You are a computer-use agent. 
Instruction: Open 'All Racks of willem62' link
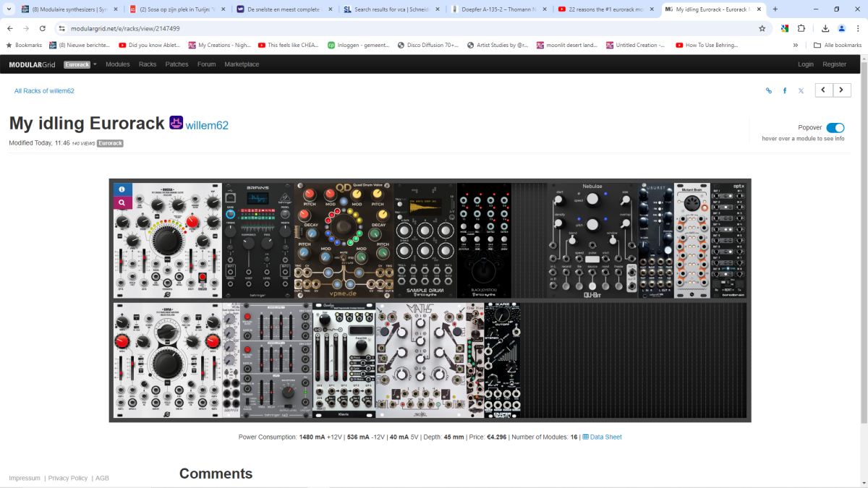tap(44, 91)
